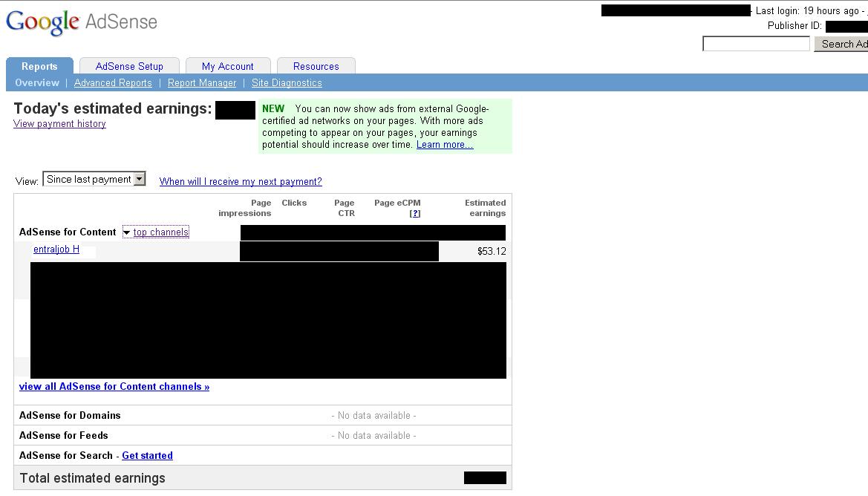Open the entraljob H channel link

click(56, 249)
